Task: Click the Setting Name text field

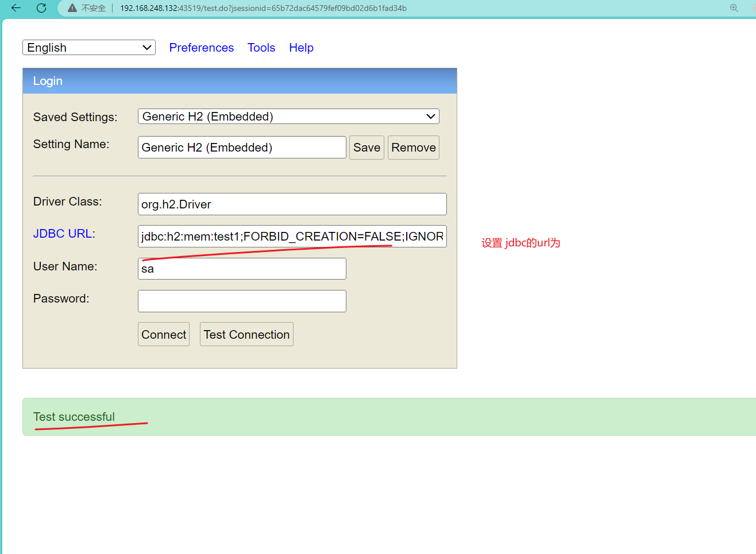Action: pos(242,148)
